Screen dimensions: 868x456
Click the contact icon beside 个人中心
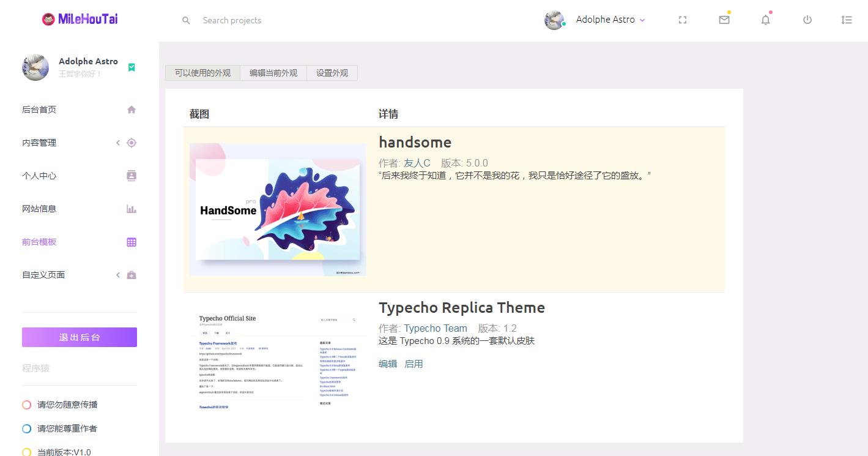[x=132, y=176]
